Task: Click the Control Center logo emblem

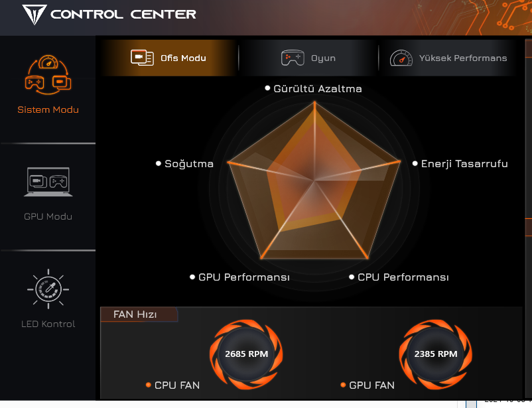Action: click(x=34, y=14)
